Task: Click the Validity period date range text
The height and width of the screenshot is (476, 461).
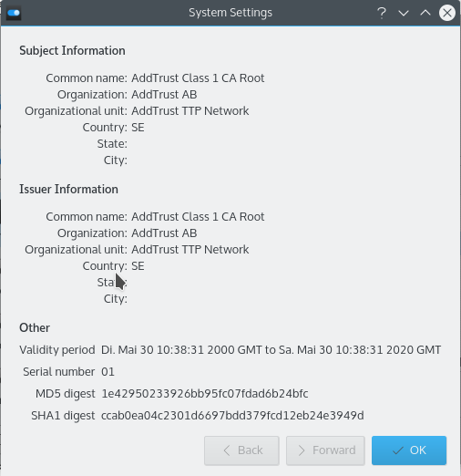Action: click(271, 350)
